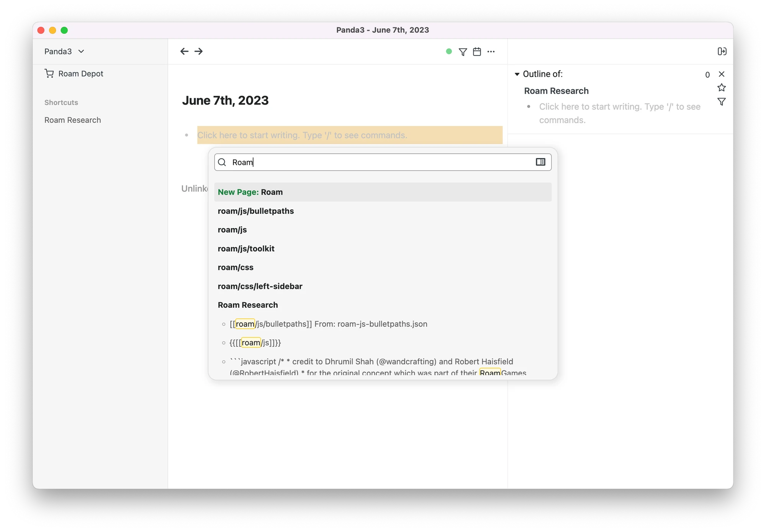Open the Panda3 graph dropdown
This screenshot has width=766, height=532.
[64, 51]
